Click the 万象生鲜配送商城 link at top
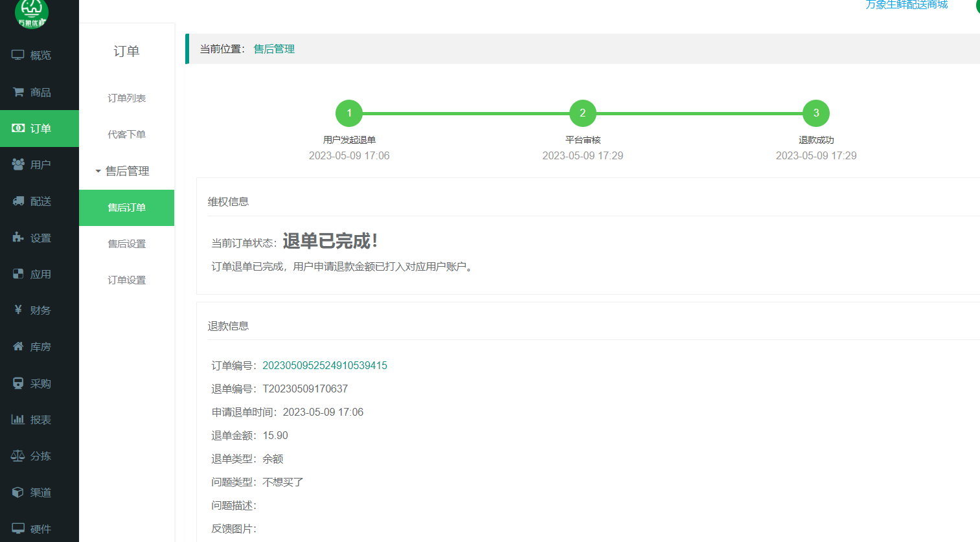The height and width of the screenshot is (542, 980). [x=906, y=5]
